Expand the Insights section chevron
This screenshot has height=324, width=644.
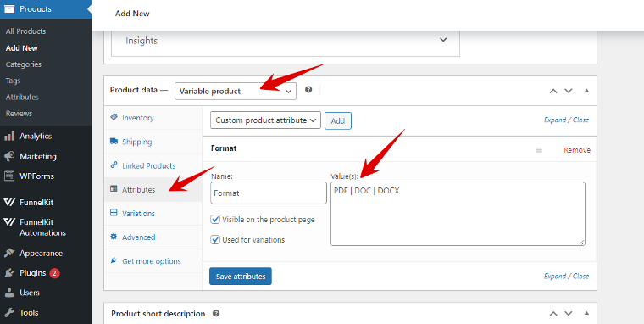click(443, 40)
